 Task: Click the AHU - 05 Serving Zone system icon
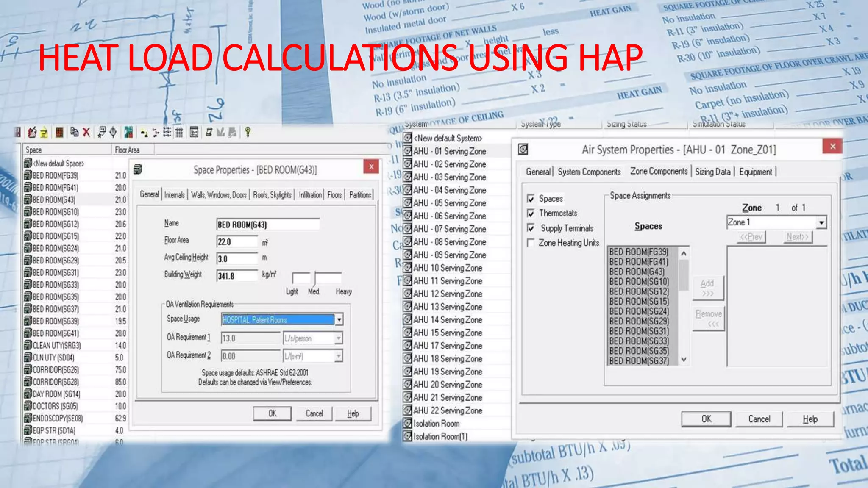coord(407,203)
